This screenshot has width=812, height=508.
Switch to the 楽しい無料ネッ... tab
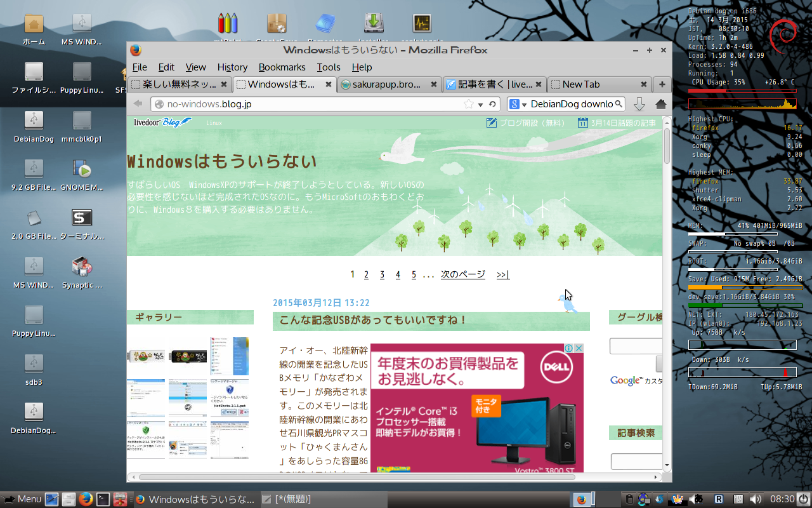click(x=180, y=84)
